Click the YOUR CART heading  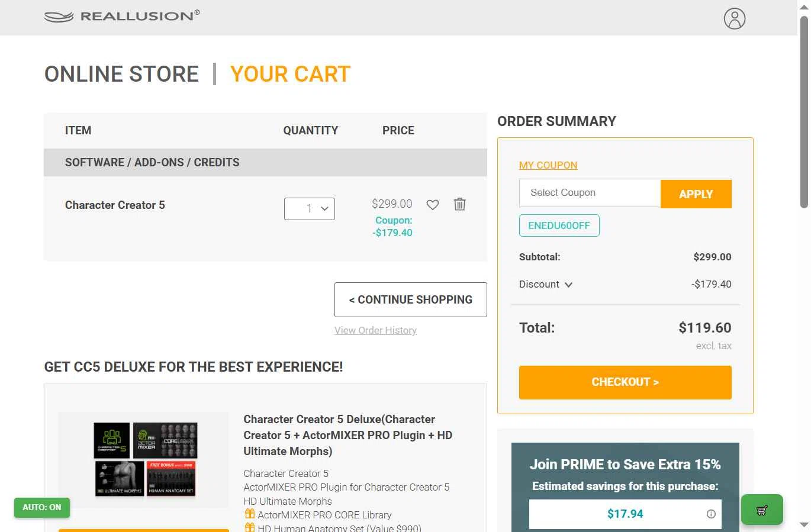click(x=291, y=74)
